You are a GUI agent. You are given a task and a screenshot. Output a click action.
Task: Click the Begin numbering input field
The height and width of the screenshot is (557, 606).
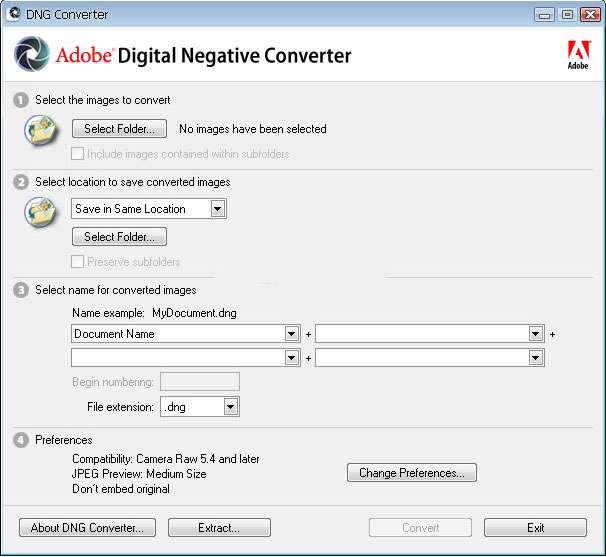[200, 382]
